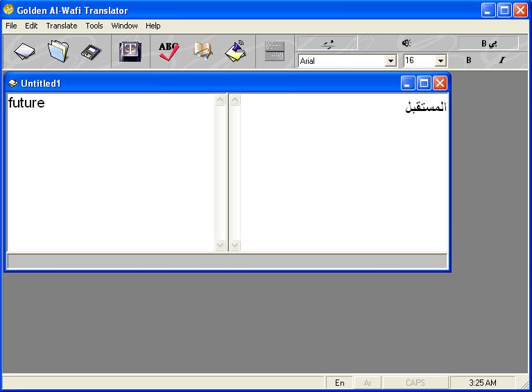Click the CAPS status indicator
532x392 pixels.
pyautogui.click(x=415, y=383)
